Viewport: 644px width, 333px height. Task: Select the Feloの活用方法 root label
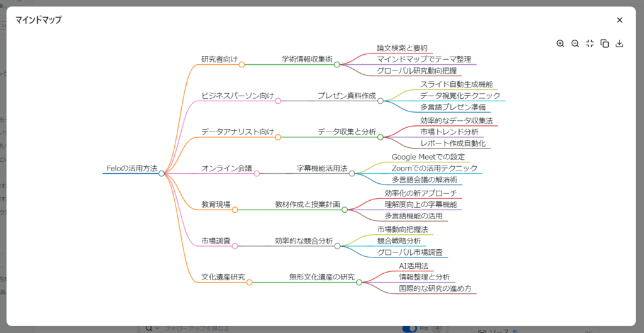click(132, 168)
